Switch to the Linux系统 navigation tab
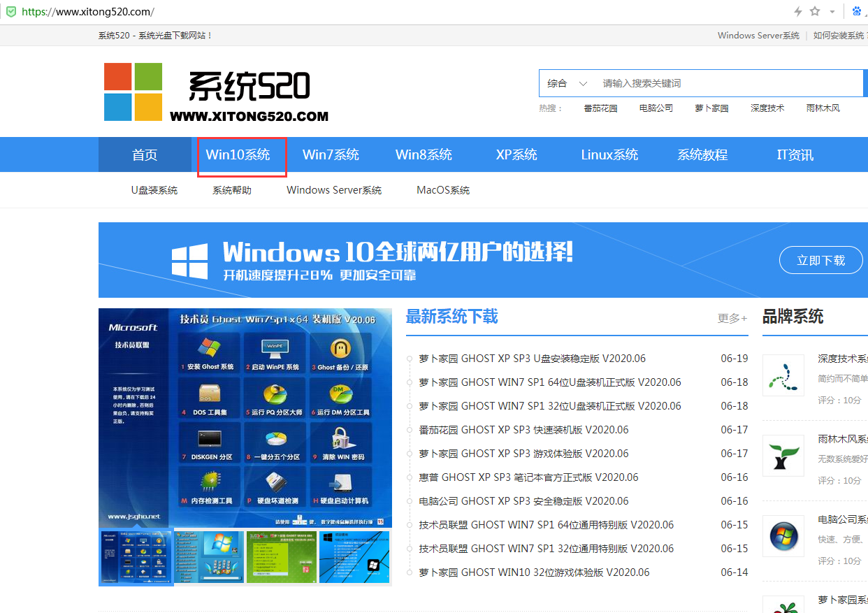The height and width of the screenshot is (613, 868). pos(609,154)
